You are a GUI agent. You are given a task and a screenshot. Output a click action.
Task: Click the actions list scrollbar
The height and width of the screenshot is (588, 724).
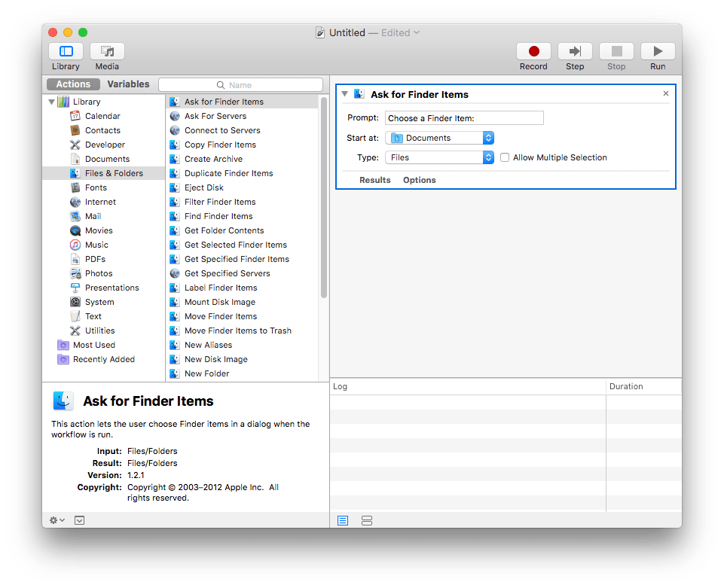pyautogui.click(x=324, y=197)
